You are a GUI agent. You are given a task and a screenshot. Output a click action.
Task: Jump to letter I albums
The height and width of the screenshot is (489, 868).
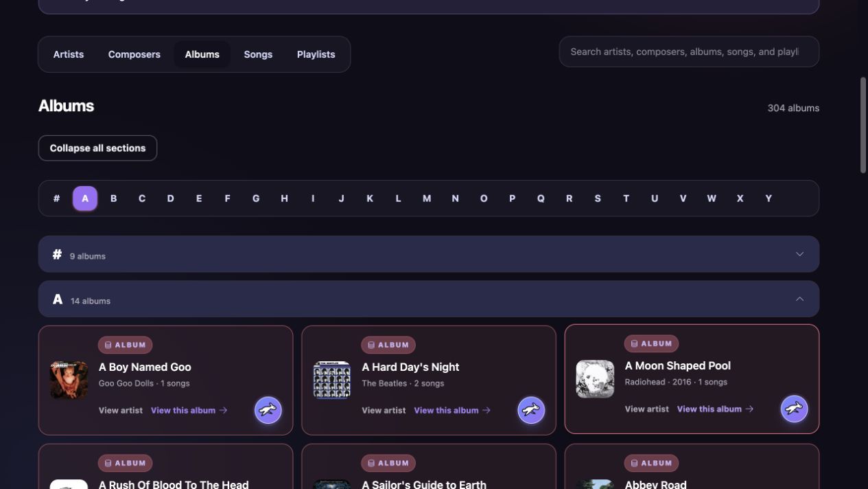[x=313, y=198]
